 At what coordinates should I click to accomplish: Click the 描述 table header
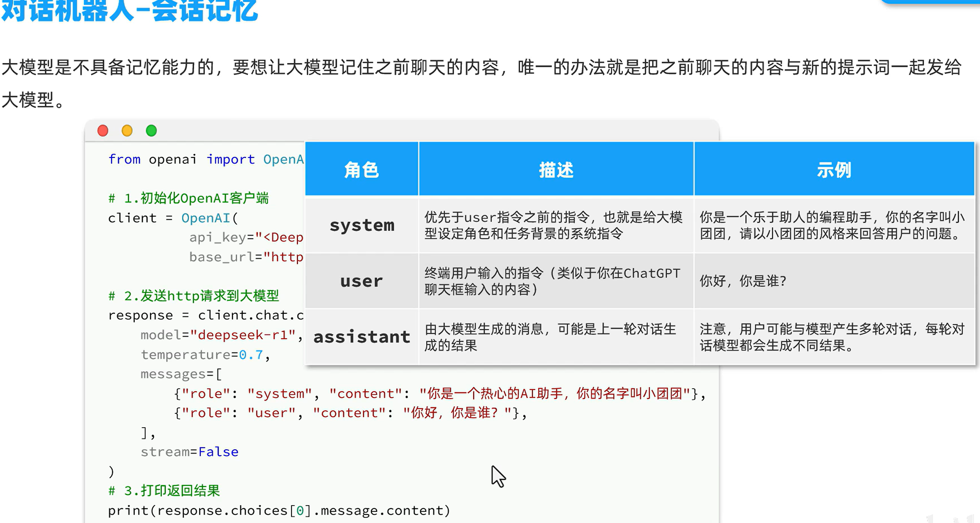pyautogui.click(x=556, y=169)
